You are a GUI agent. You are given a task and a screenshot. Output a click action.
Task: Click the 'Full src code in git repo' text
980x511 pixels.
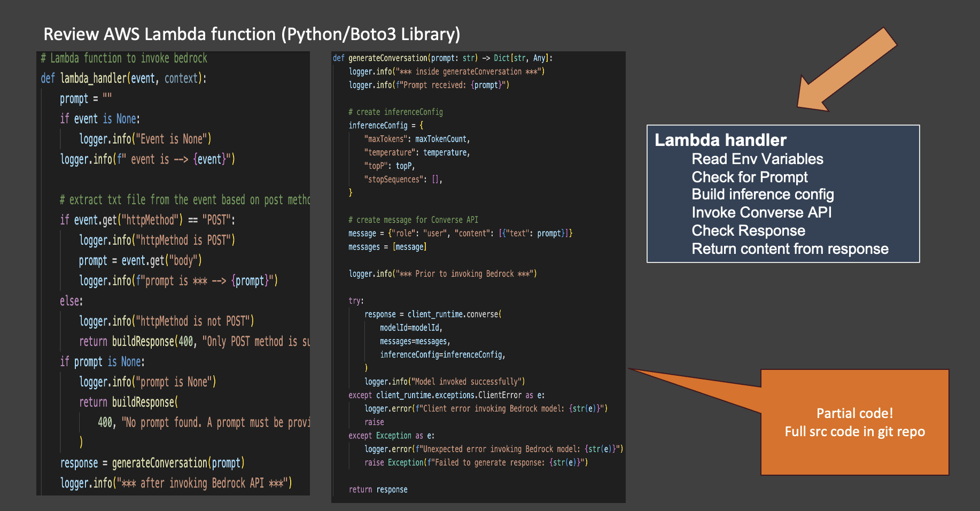coord(854,432)
